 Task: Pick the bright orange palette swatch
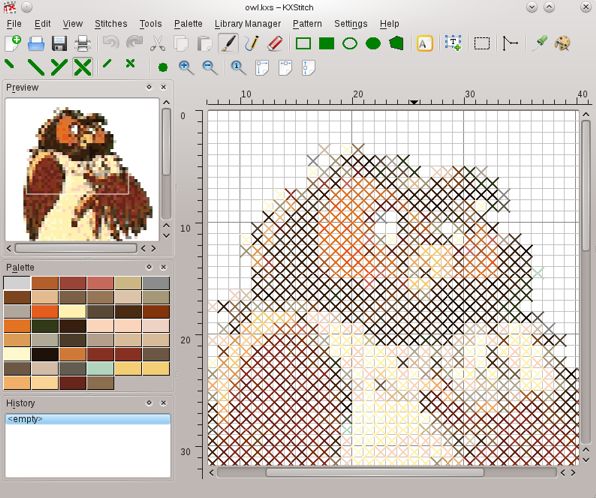45,312
